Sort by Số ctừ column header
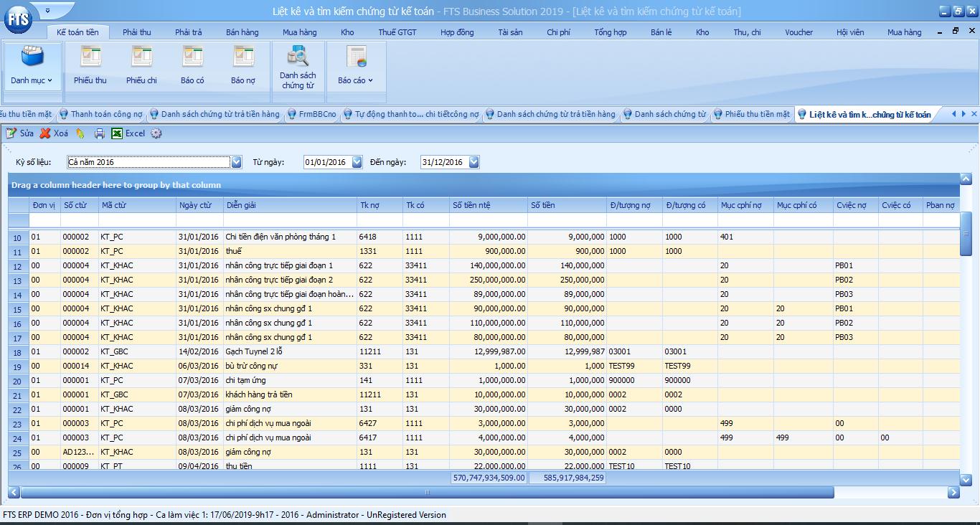 79,205
